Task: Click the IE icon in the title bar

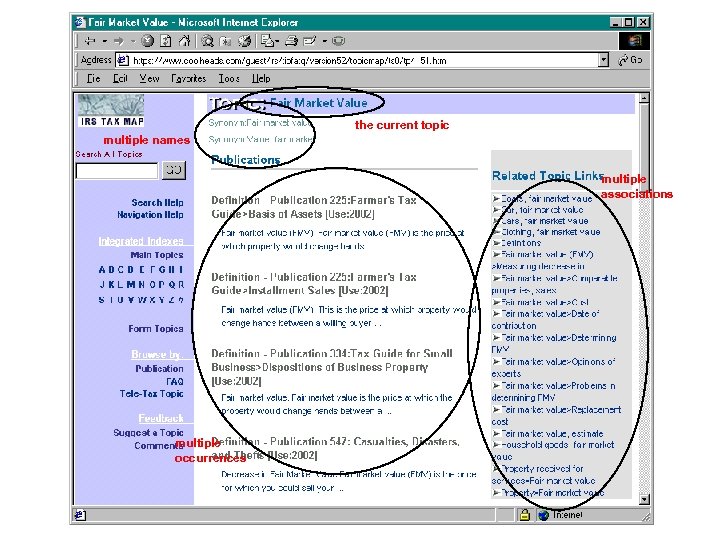Action: (80, 22)
